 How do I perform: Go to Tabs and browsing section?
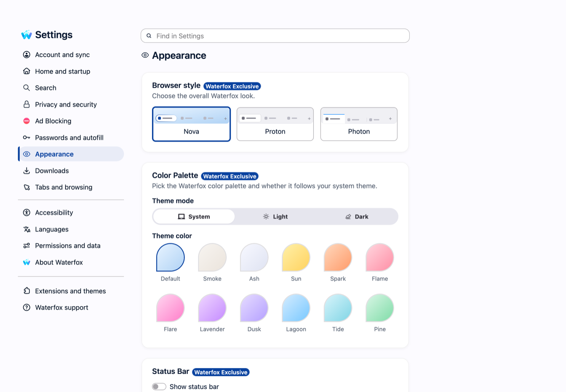(71, 187)
